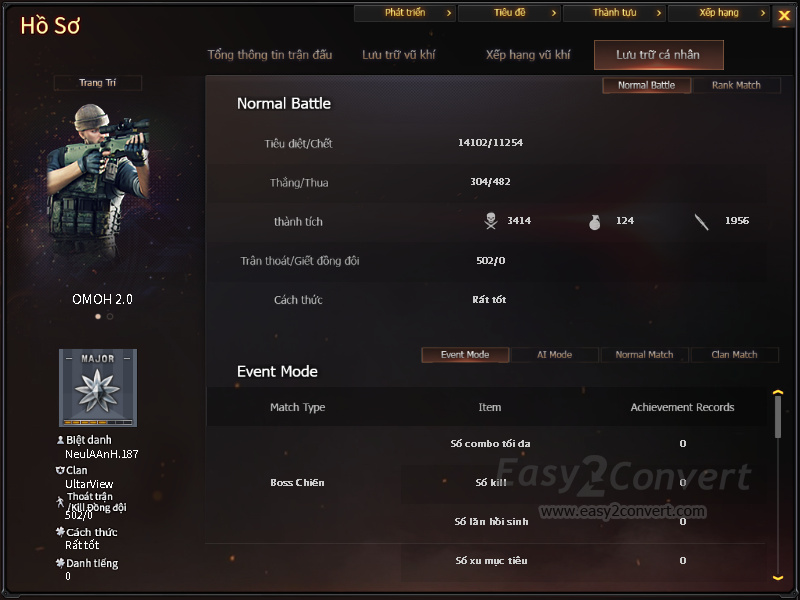Click the Clan shield icon
Screen dimensions: 800x600
(x=60, y=470)
